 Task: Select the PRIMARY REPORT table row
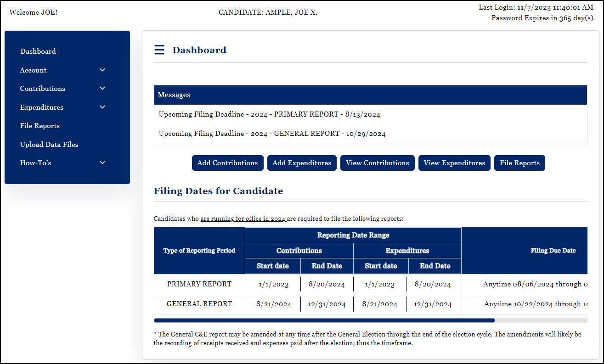pyautogui.click(x=199, y=284)
